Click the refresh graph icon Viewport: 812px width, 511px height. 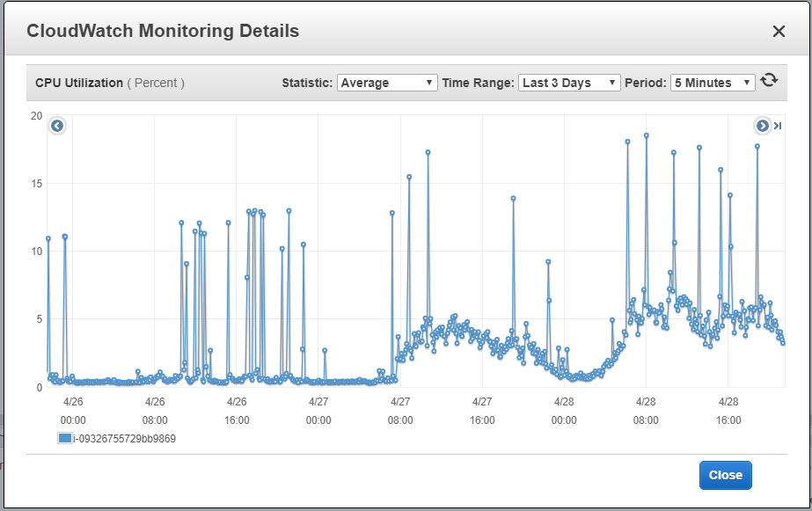coord(769,81)
